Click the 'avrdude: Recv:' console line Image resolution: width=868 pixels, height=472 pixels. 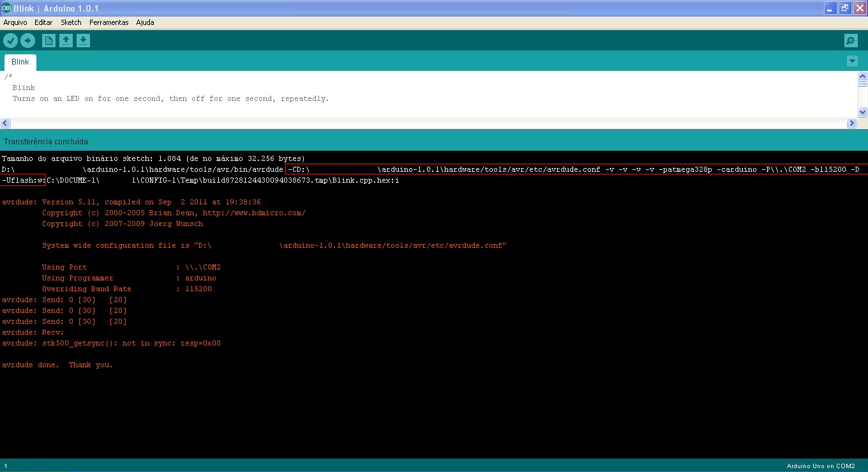point(33,332)
